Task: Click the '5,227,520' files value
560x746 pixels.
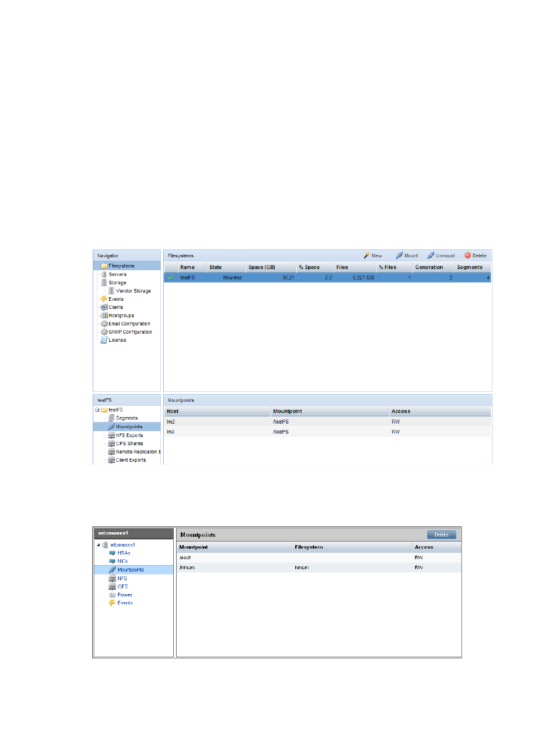Action: 363,278
